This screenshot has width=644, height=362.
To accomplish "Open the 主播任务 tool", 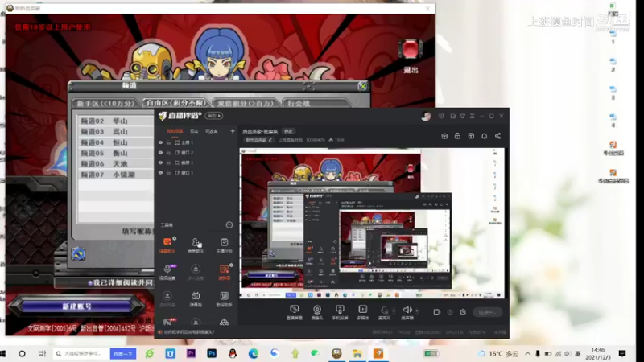I will [x=224, y=245].
